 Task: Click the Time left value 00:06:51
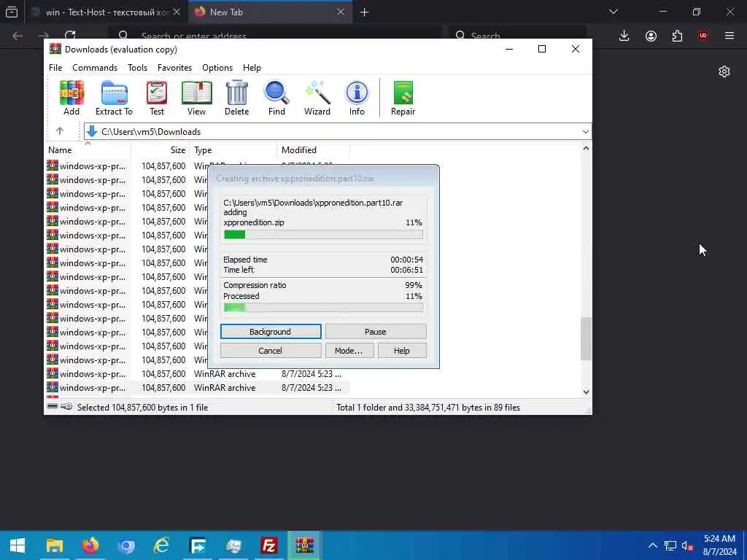point(406,270)
